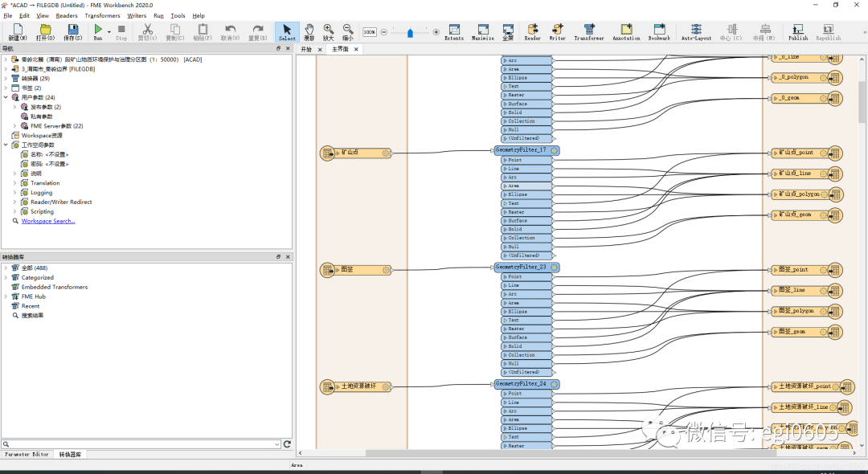Open gear settings of GeometryFilter_17
868x474 pixels.
[555, 150]
